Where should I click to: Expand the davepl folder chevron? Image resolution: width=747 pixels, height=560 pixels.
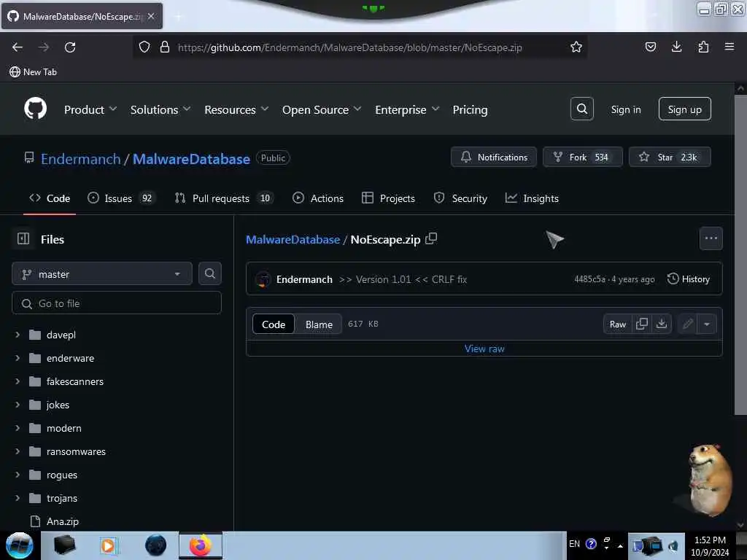tap(18, 335)
